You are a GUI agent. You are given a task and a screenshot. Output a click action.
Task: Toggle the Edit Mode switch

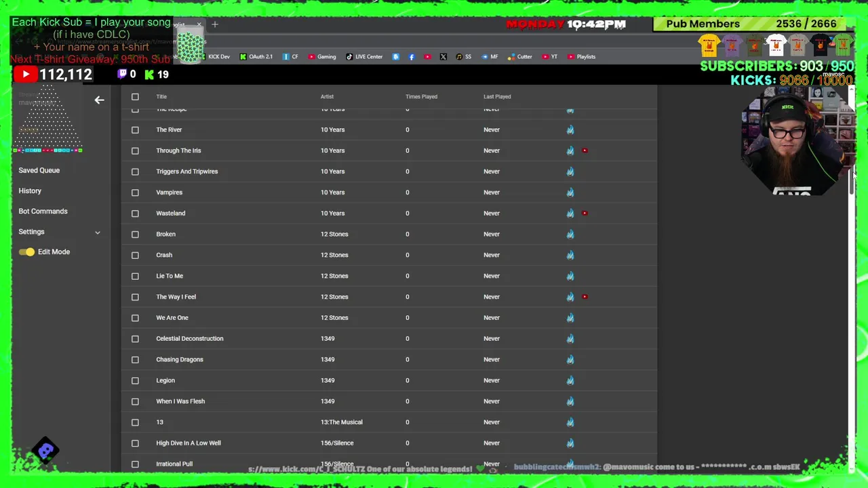pyautogui.click(x=26, y=252)
